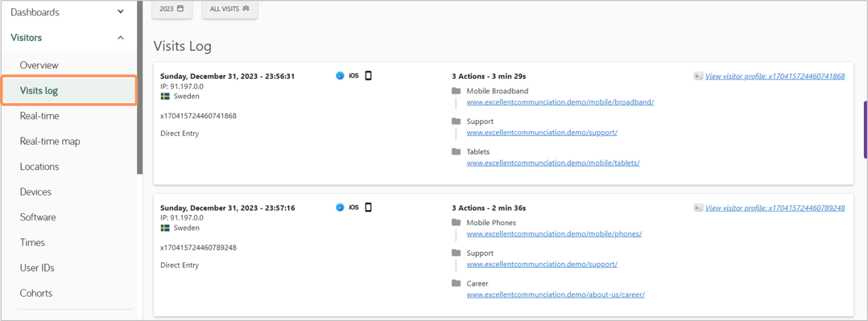
Task: Open the /about-us/career/ URL link
Action: coord(556,295)
